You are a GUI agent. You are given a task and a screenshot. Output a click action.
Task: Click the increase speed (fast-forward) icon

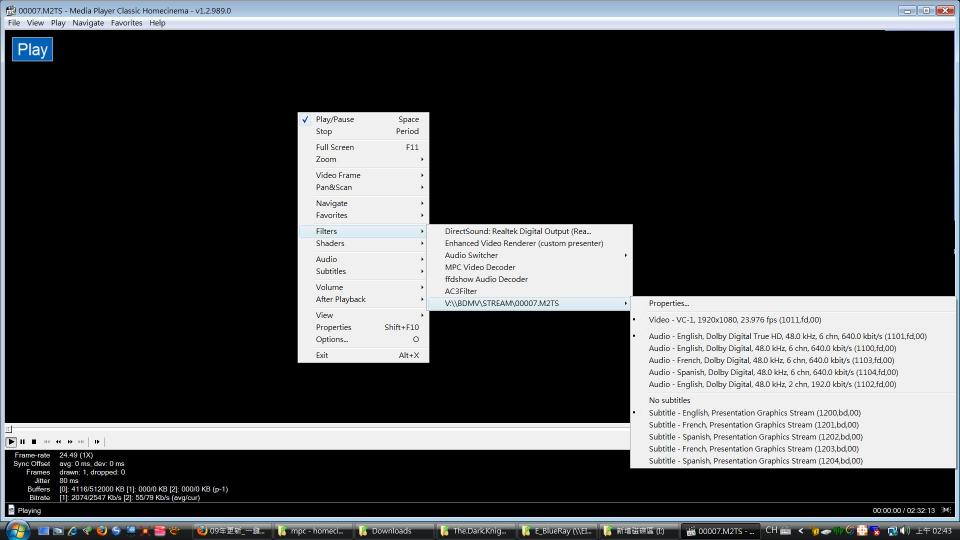click(70, 441)
